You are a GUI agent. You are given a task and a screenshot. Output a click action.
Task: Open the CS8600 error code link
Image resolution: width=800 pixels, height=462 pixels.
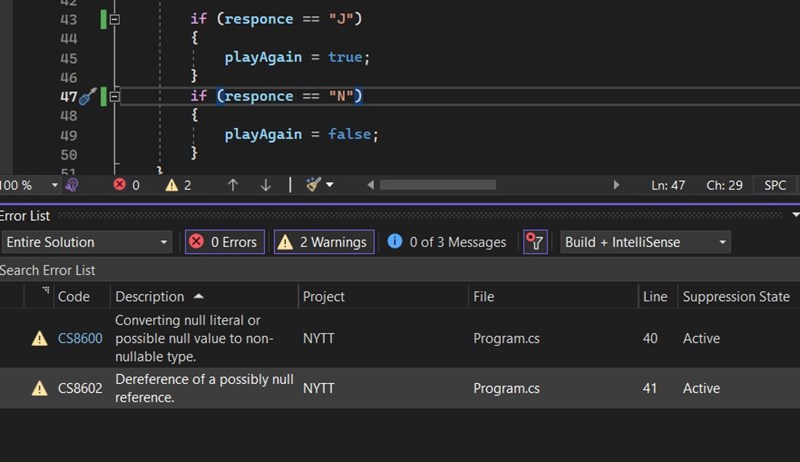click(80, 339)
